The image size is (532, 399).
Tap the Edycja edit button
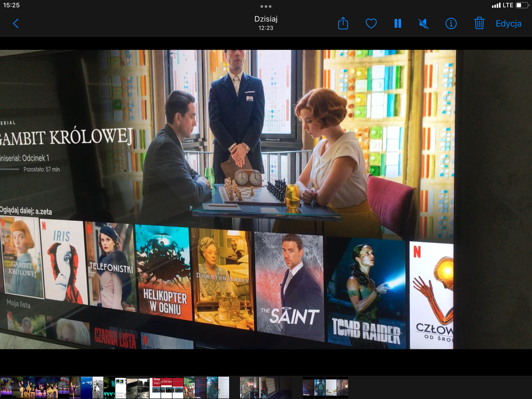click(509, 23)
